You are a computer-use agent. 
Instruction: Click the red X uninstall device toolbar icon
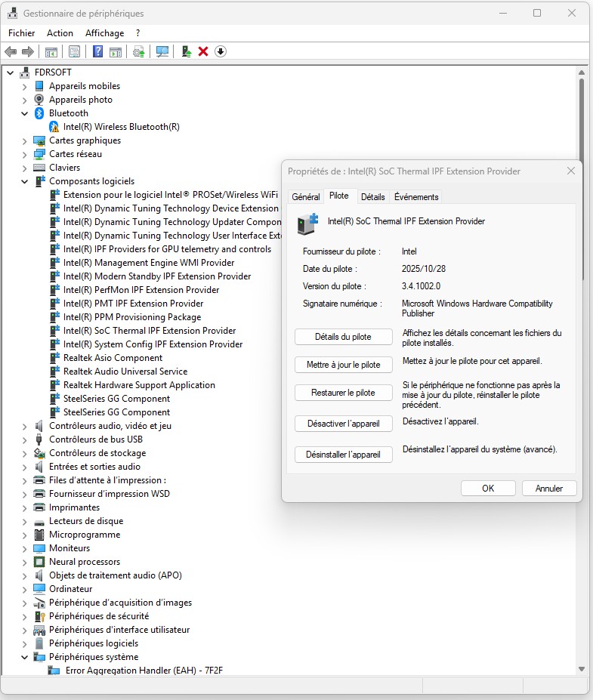203,51
